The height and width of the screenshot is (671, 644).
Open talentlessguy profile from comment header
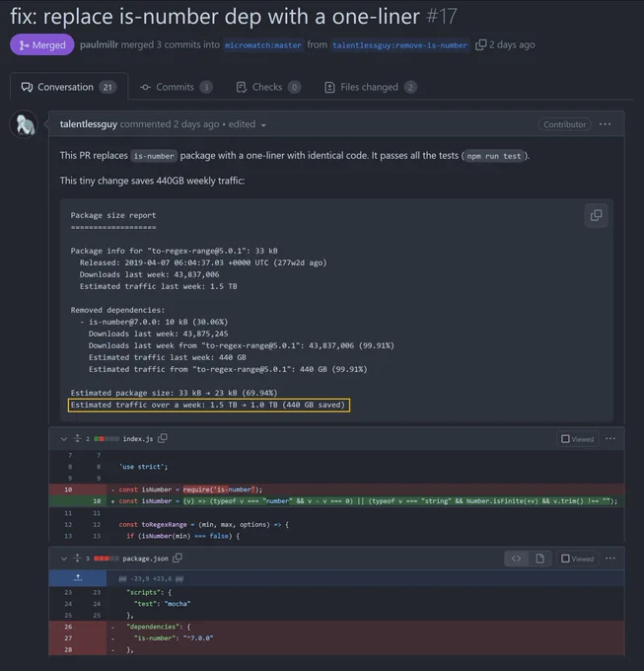[x=88, y=124]
